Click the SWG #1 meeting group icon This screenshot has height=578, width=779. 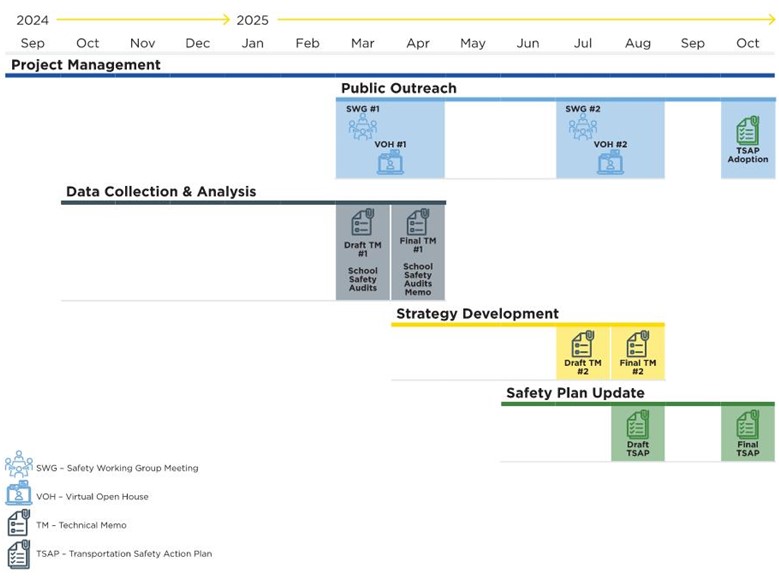[363, 127]
